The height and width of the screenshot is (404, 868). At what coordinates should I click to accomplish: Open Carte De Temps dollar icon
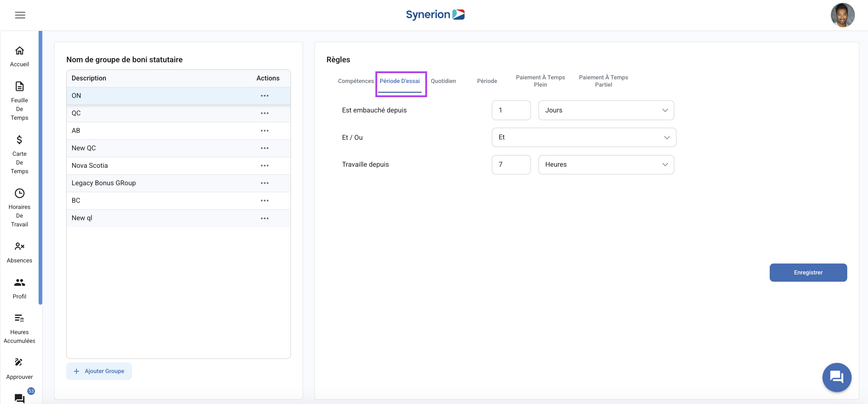tap(20, 140)
